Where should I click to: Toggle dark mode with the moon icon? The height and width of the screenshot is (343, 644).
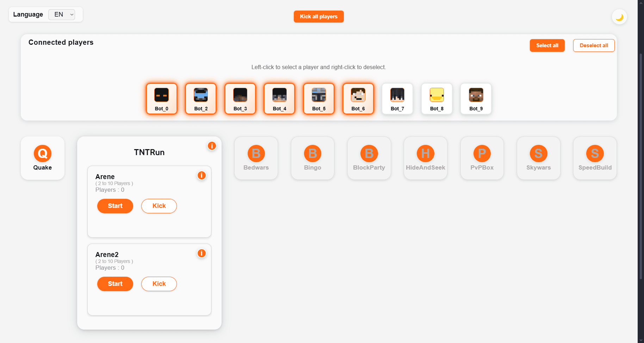(x=619, y=17)
